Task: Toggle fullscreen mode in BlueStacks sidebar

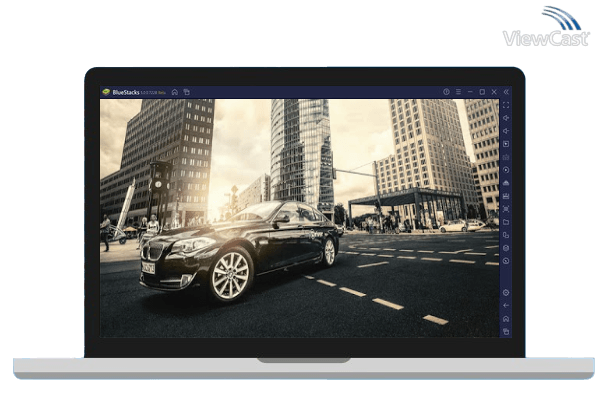Action: (506, 105)
